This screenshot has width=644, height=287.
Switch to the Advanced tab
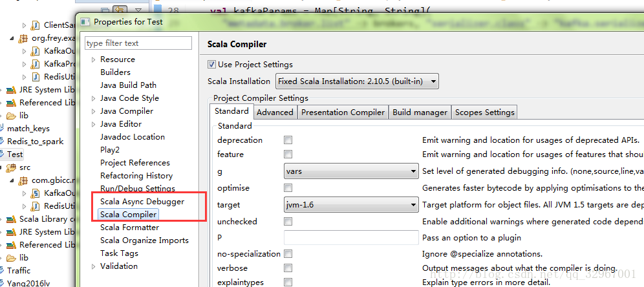point(275,112)
